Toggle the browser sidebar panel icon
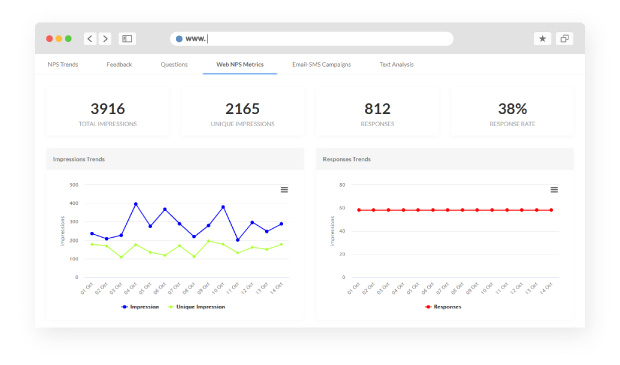The width and height of the screenshot is (620, 365). (127, 38)
